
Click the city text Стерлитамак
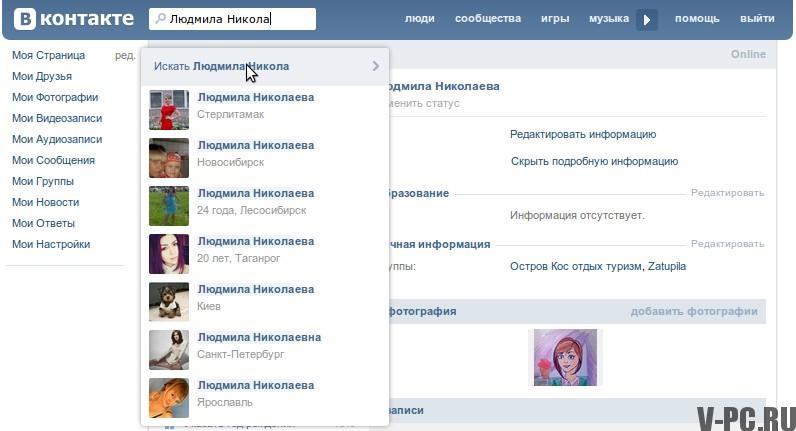(x=230, y=114)
